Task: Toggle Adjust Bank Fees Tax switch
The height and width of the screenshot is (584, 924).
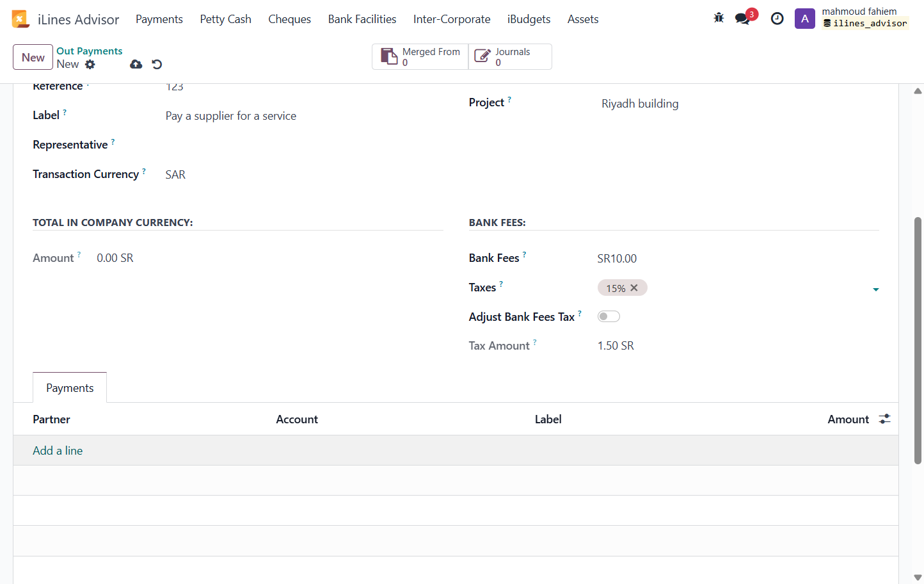Action: coord(609,316)
